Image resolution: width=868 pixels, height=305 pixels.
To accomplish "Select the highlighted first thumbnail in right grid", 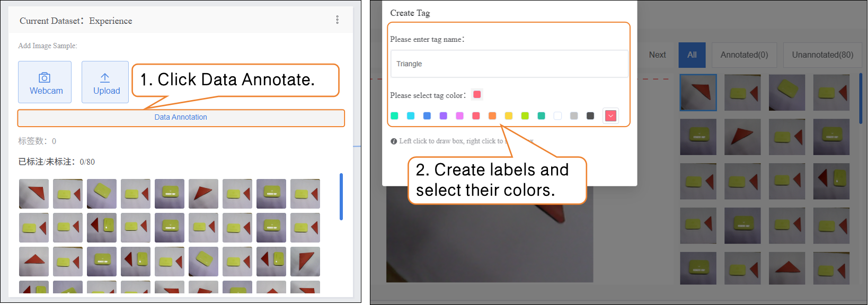I will (x=698, y=93).
